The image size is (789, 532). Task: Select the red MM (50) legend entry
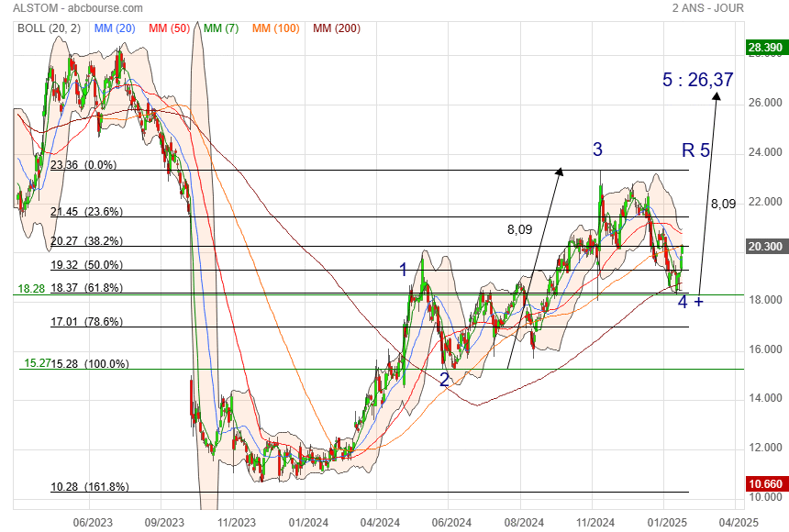(x=169, y=28)
